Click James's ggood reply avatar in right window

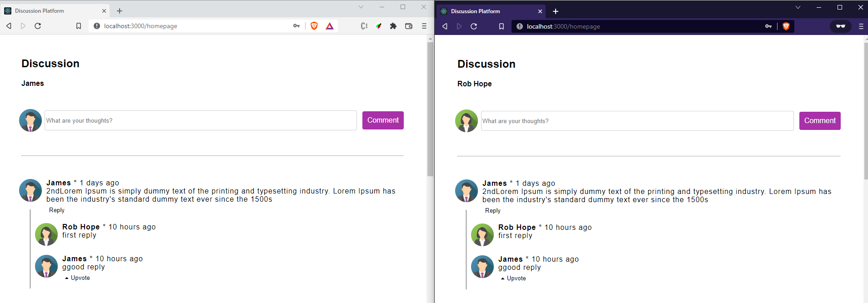point(482,267)
